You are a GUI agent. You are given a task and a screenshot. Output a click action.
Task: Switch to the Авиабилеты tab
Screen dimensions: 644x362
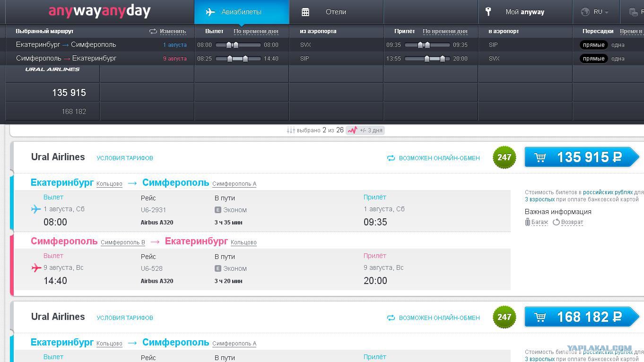click(242, 12)
